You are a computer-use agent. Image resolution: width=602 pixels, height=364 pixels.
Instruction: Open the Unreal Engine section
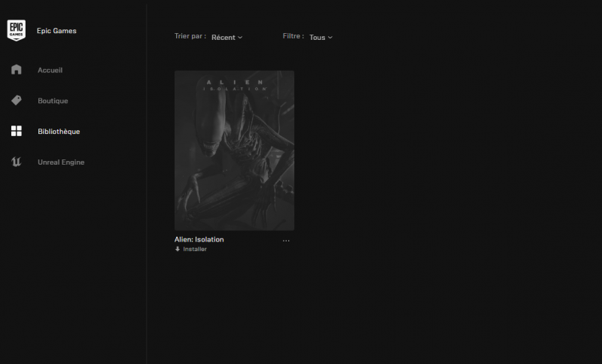[x=61, y=162]
